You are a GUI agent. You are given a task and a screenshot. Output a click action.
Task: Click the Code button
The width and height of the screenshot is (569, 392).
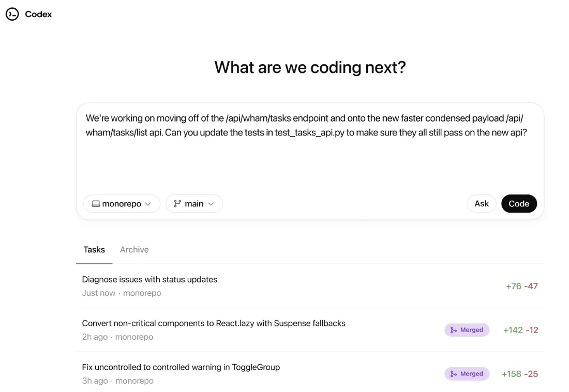pyautogui.click(x=519, y=203)
